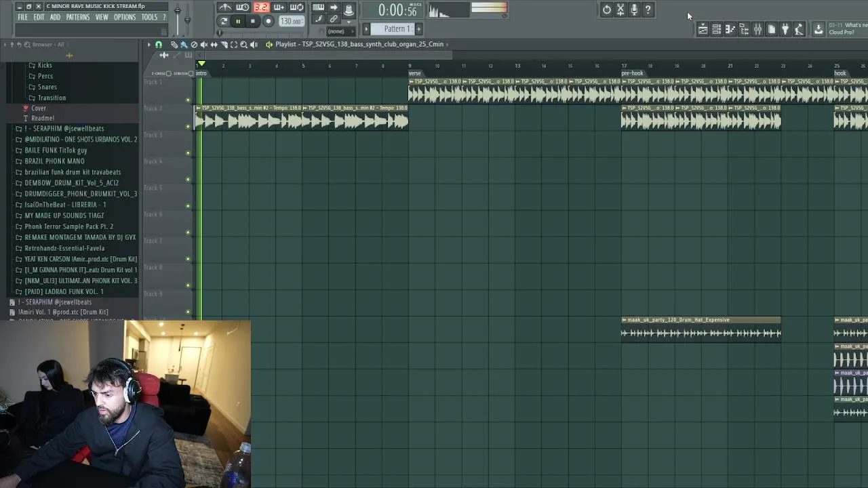The height and width of the screenshot is (488, 868).
Task: Open the EDIT menu
Action: (x=39, y=18)
